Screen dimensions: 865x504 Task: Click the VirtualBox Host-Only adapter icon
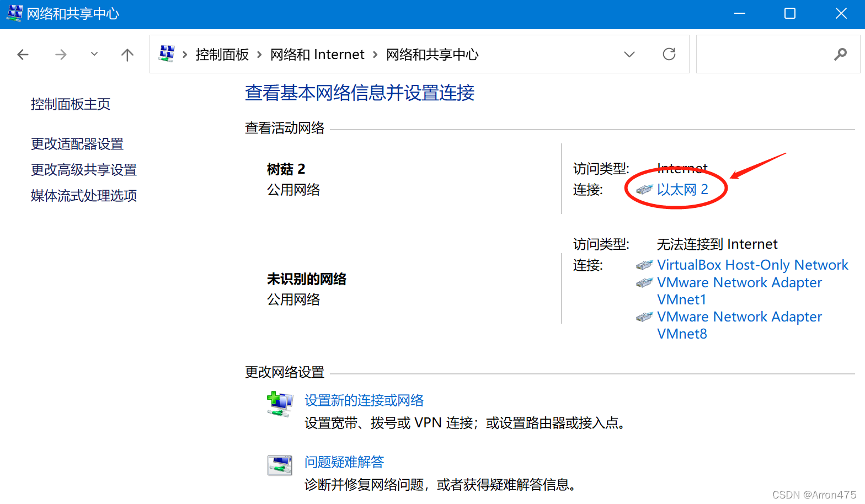tap(644, 266)
